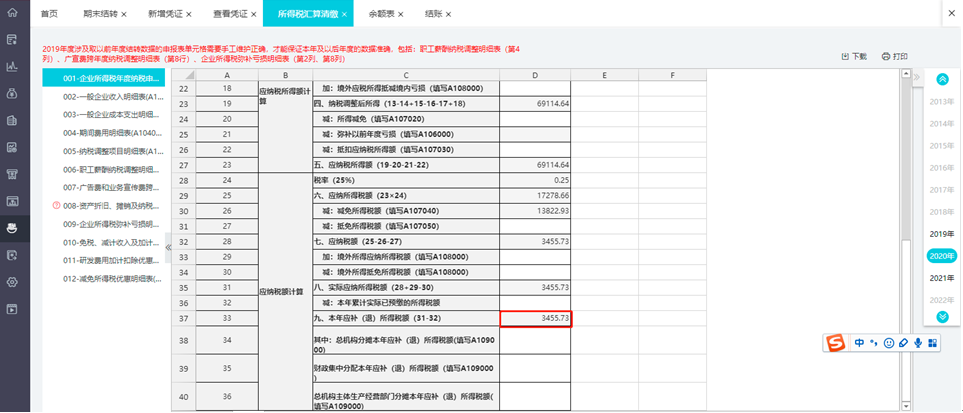Open 005-纳税调整项目明细表 in the list
Viewport: 963px width, 413px height.
click(x=112, y=151)
